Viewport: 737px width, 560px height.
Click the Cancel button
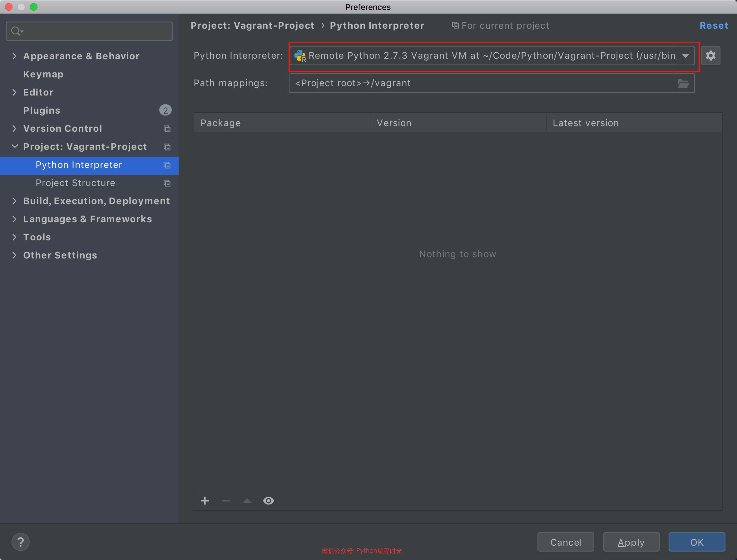tap(566, 542)
